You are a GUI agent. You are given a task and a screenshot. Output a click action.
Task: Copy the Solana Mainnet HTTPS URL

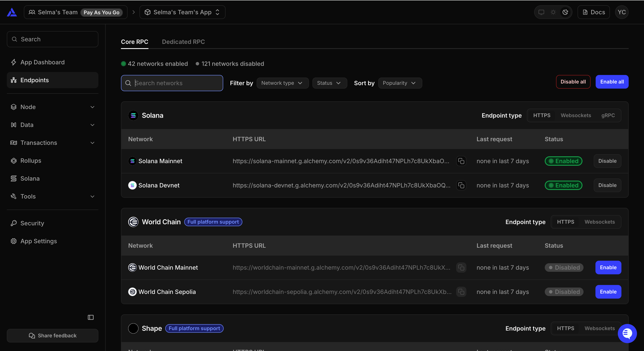point(461,161)
